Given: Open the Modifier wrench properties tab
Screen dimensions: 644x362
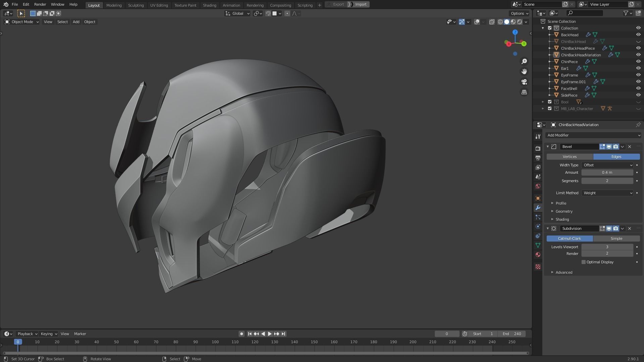Looking at the screenshot, I should [x=538, y=208].
